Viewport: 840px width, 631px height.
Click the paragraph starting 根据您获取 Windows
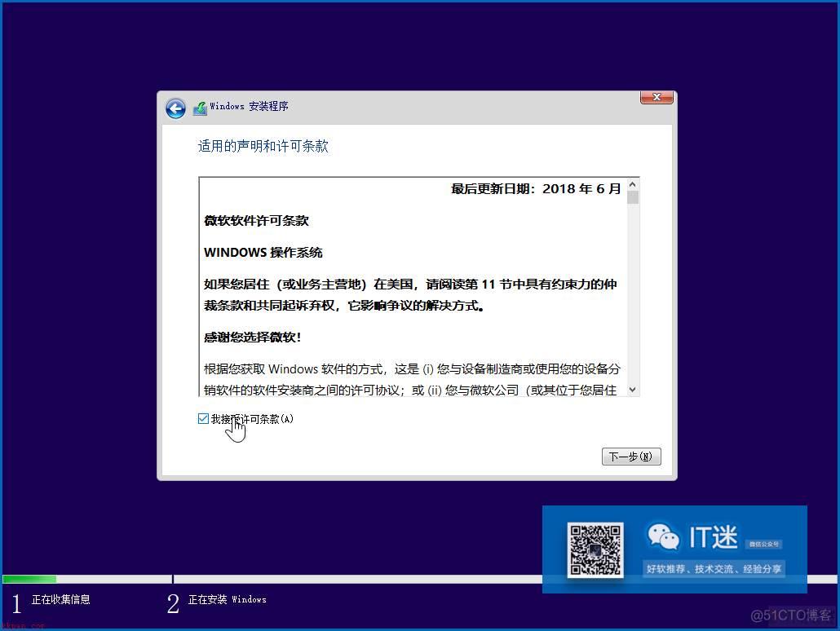(x=412, y=379)
